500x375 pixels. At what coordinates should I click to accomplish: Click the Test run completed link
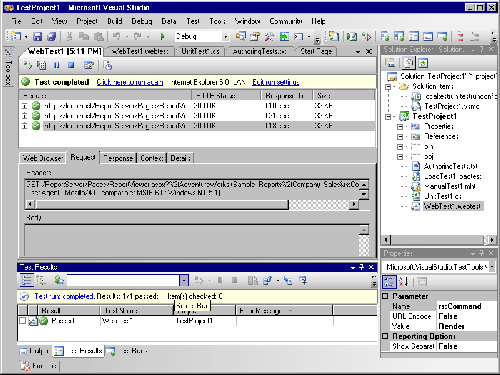pyautogui.click(x=64, y=296)
